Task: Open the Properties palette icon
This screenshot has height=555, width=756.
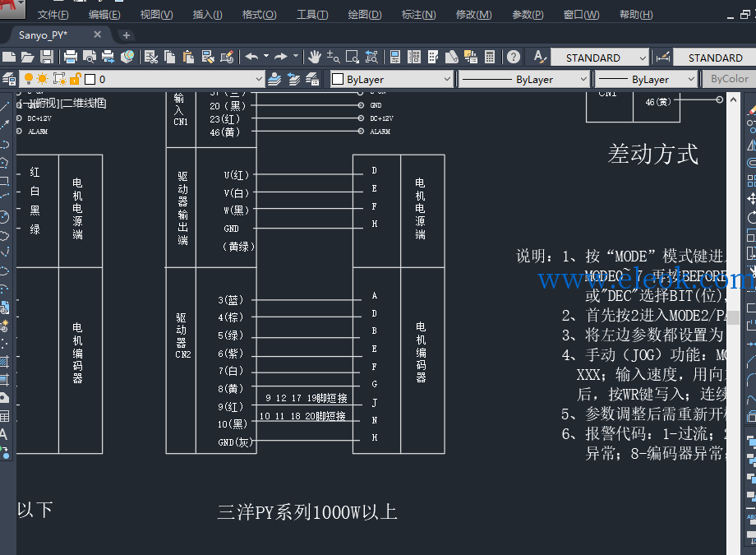Action: [x=395, y=57]
